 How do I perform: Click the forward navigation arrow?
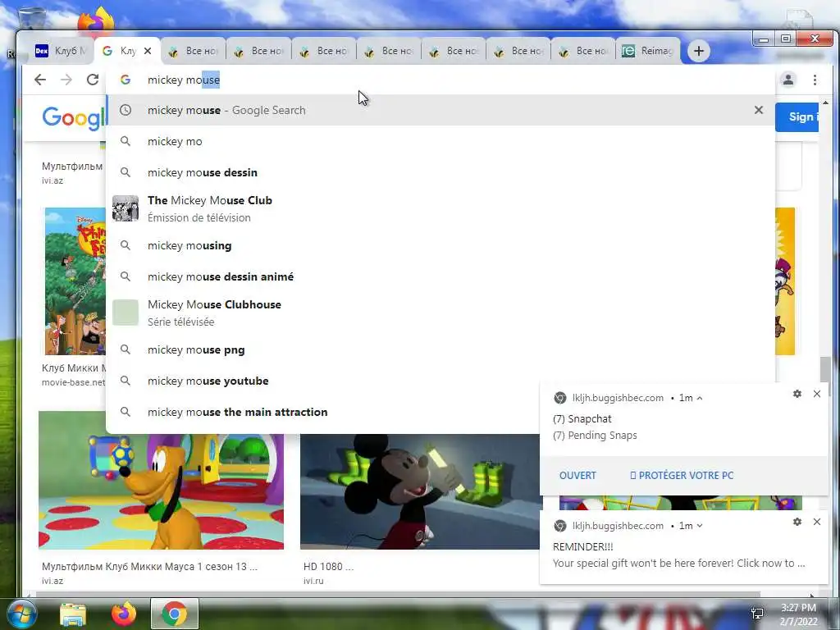click(x=66, y=80)
